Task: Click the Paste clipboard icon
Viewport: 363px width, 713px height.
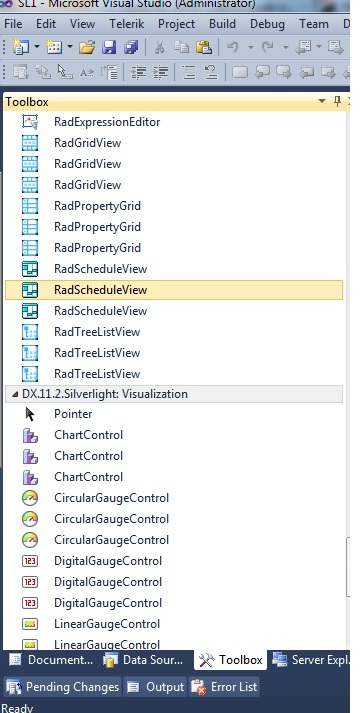Action: pos(204,47)
